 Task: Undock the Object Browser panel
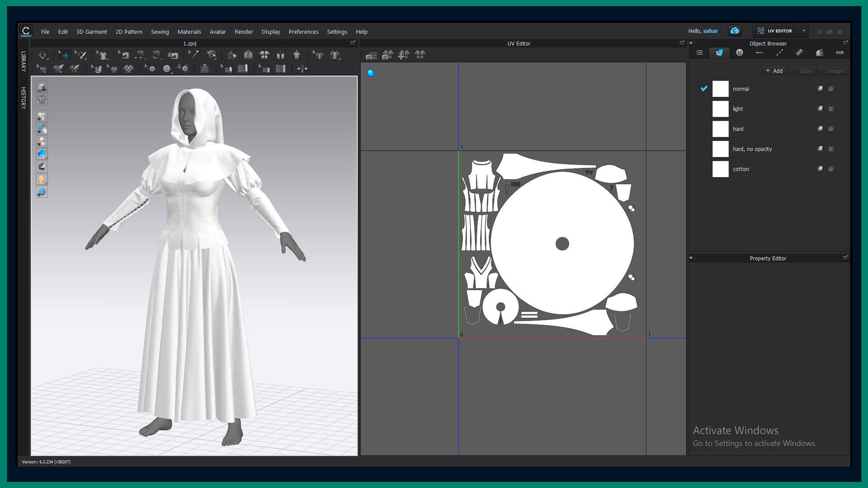point(845,42)
